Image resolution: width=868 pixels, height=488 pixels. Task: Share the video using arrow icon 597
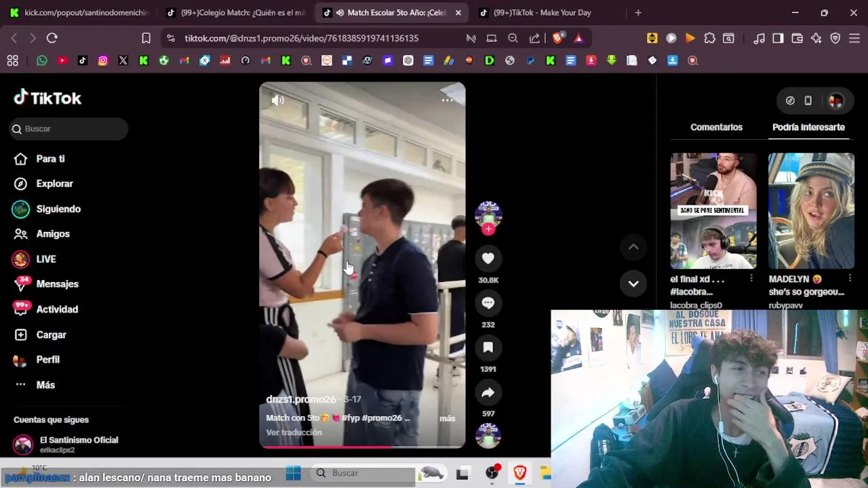pos(488,392)
